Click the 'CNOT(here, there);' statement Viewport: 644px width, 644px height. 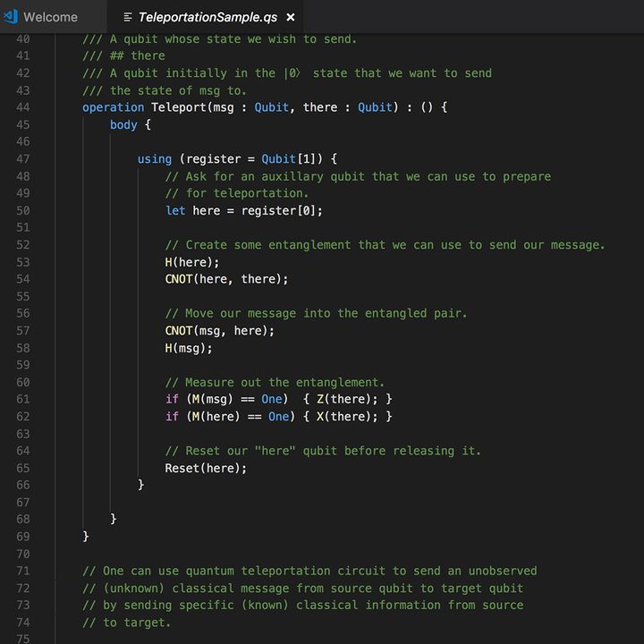226,279
